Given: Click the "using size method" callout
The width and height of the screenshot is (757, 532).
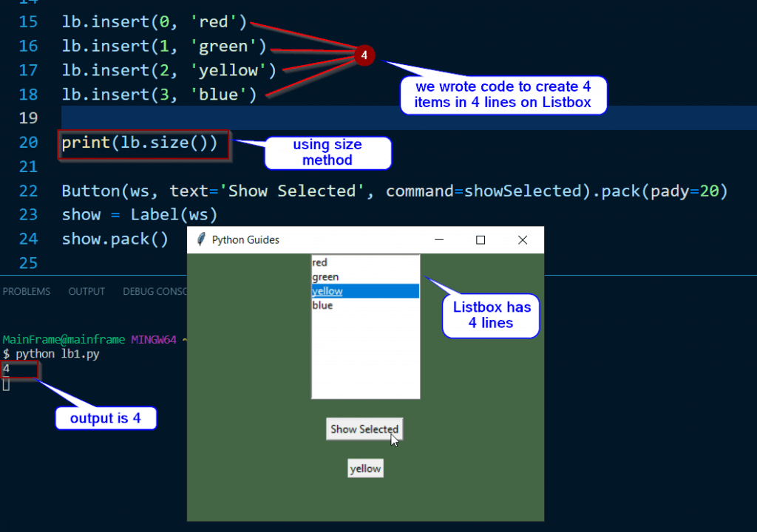Looking at the screenshot, I should [x=327, y=153].
